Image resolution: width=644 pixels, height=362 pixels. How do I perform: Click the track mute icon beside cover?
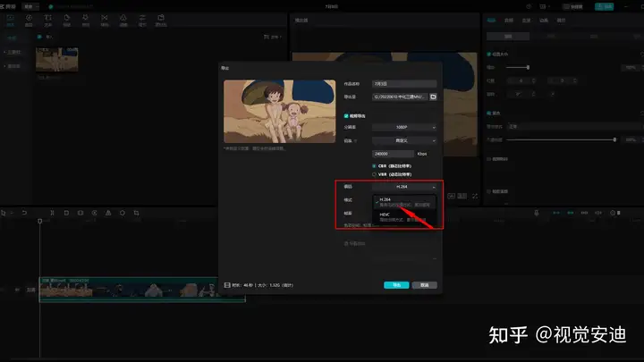[x=17, y=290]
